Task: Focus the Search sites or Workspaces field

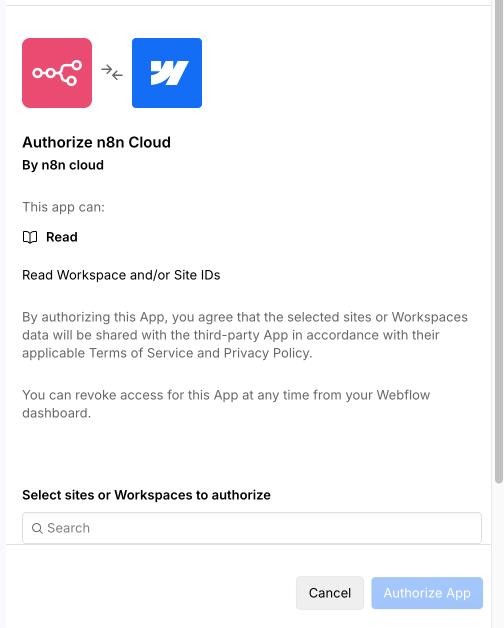Action: click(x=252, y=528)
